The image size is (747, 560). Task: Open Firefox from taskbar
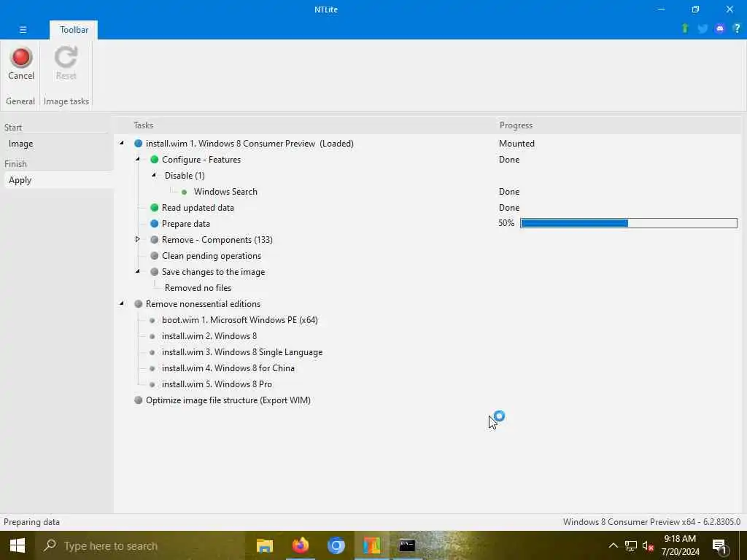[x=300, y=545]
